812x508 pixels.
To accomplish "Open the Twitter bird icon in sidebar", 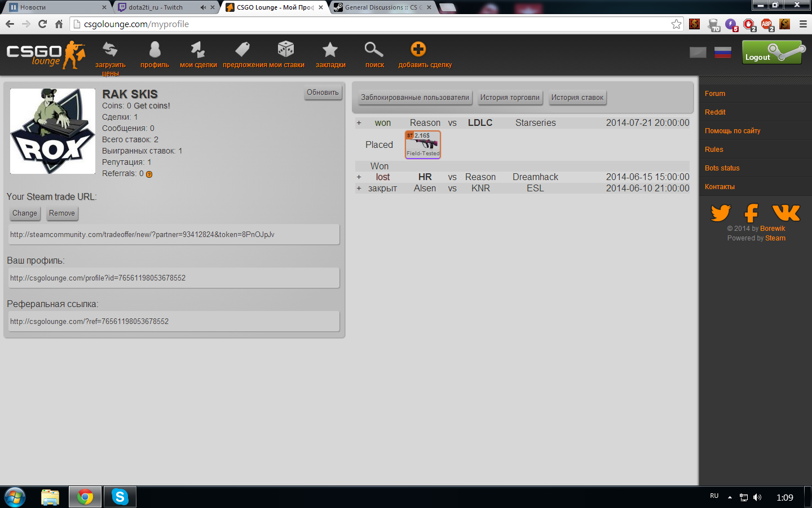I will [721, 213].
